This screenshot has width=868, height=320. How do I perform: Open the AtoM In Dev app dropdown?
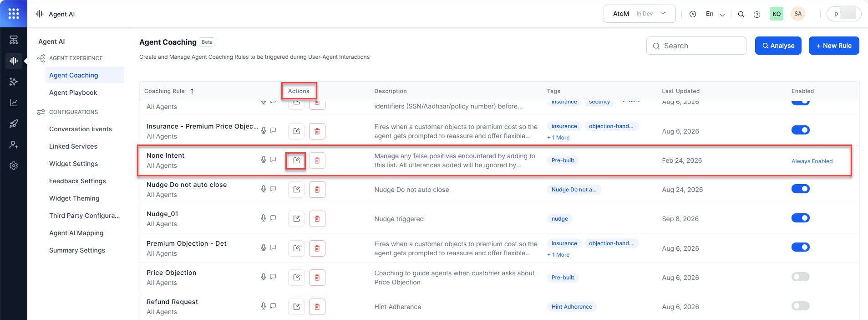640,14
